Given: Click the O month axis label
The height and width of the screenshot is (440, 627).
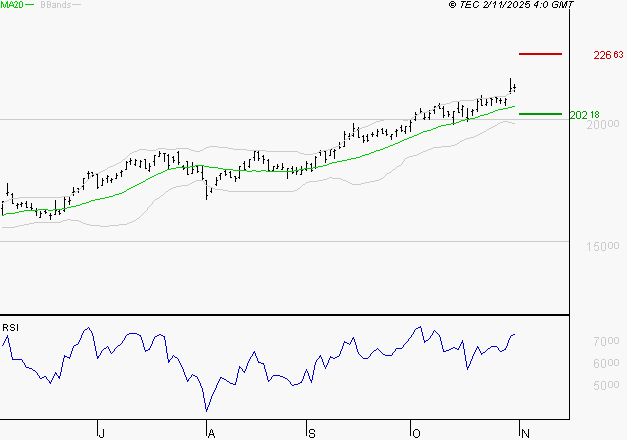Looking at the screenshot, I should coord(416,434).
